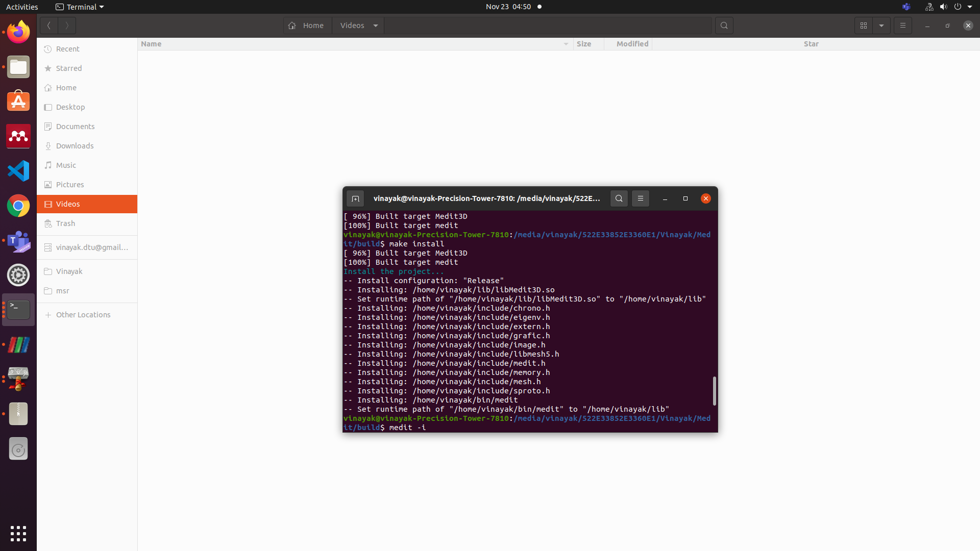This screenshot has width=980, height=551.
Task: Click the Files path bar empty field
Action: (548, 26)
